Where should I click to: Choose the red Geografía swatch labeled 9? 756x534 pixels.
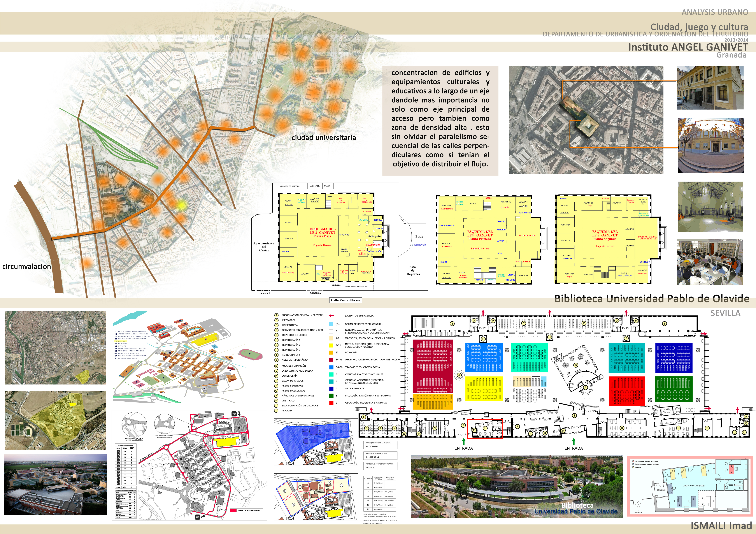tap(331, 403)
